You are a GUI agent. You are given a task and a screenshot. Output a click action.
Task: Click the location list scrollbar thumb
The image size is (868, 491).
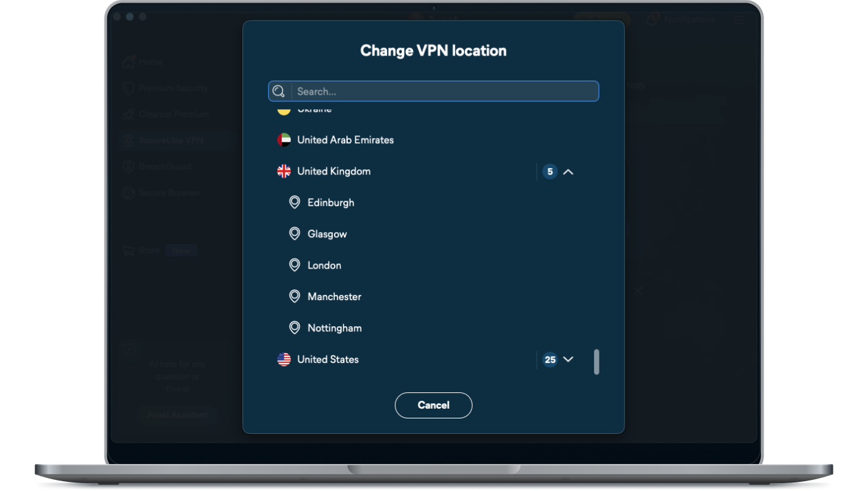point(596,362)
